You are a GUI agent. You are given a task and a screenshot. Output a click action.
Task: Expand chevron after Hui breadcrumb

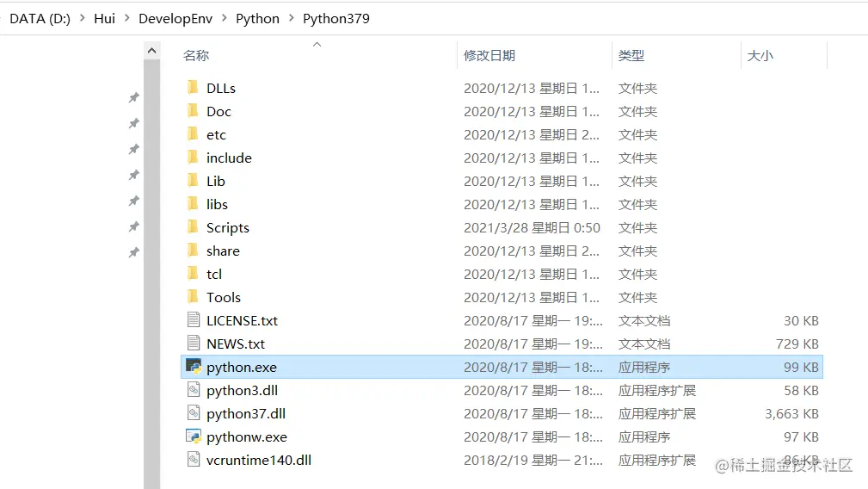[126, 18]
